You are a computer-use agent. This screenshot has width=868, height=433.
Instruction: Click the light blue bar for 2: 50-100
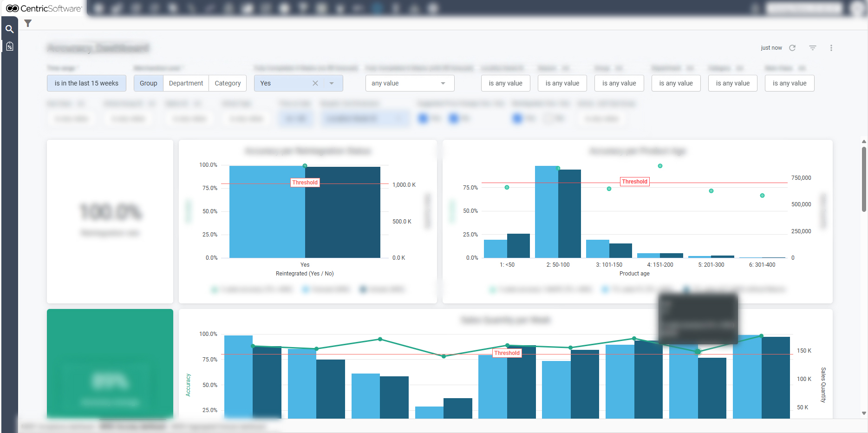pos(547,212)
